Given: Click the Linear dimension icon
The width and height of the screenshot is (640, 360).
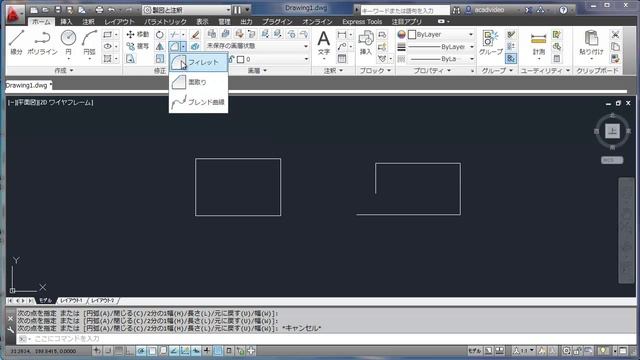Looking at the screenshot, I should [x=342, y=35].
